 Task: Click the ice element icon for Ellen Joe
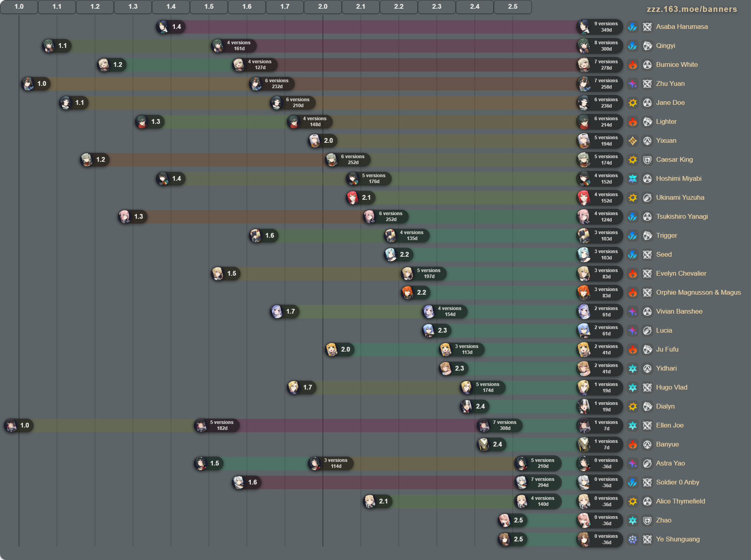633,426
